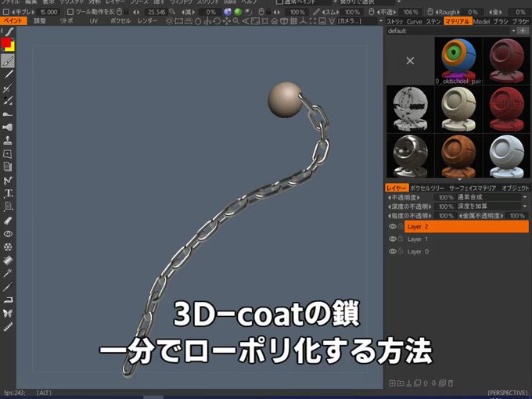Toggle visibility of Layer 1
Viewport: 532px width, 399px height.
pyautogui.click(x=393, y=239)
